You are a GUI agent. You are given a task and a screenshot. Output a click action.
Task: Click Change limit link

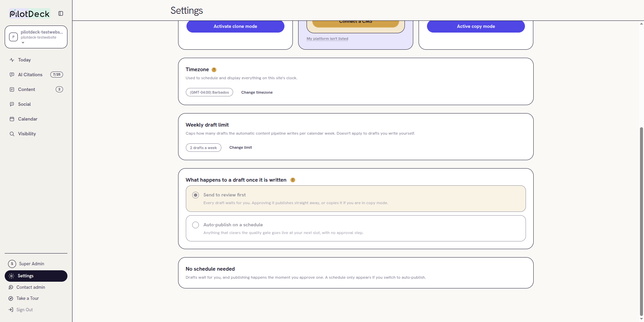click(240, 147)
